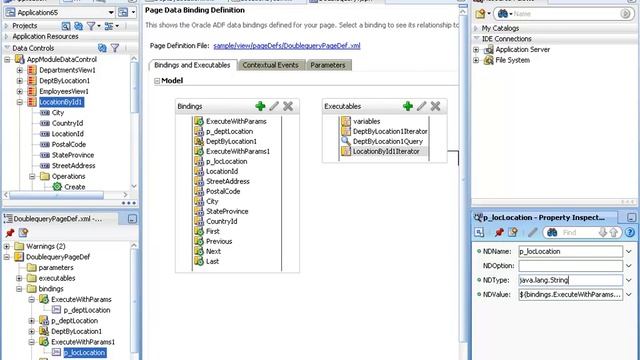Click the up arrow beside the Property Inspector Find field
This screenshot has width=640, height=360.
click(x=613, y=232)
